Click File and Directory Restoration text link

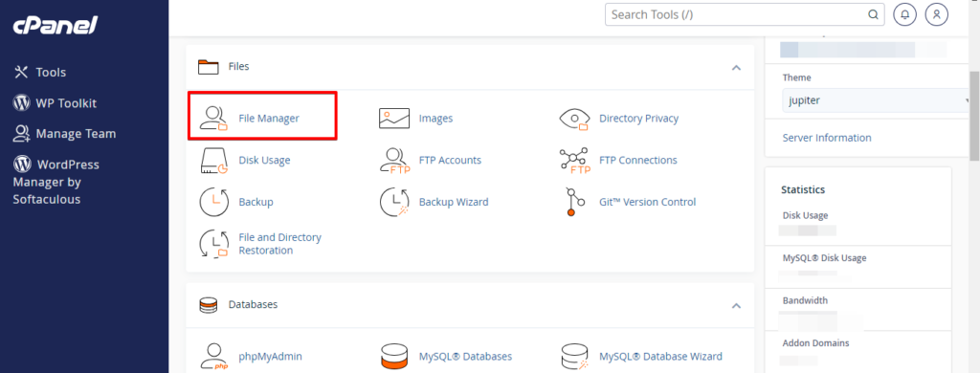(280, 244)
